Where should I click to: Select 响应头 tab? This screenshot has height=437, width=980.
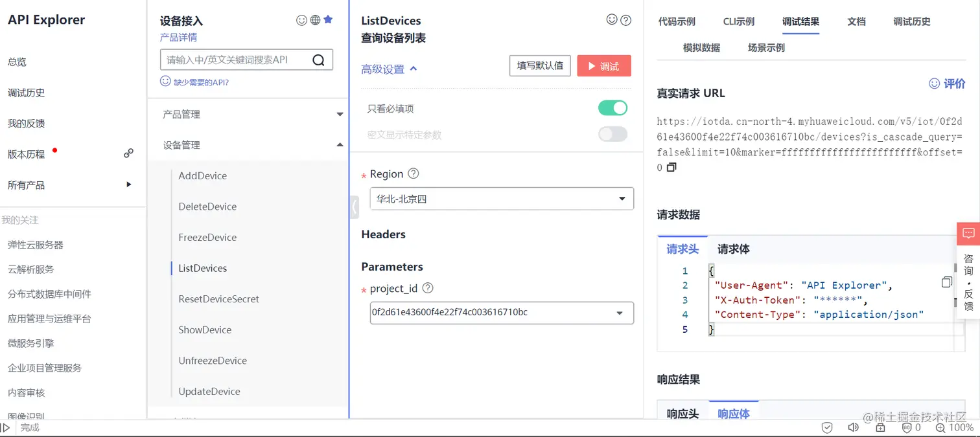(682, 414)
